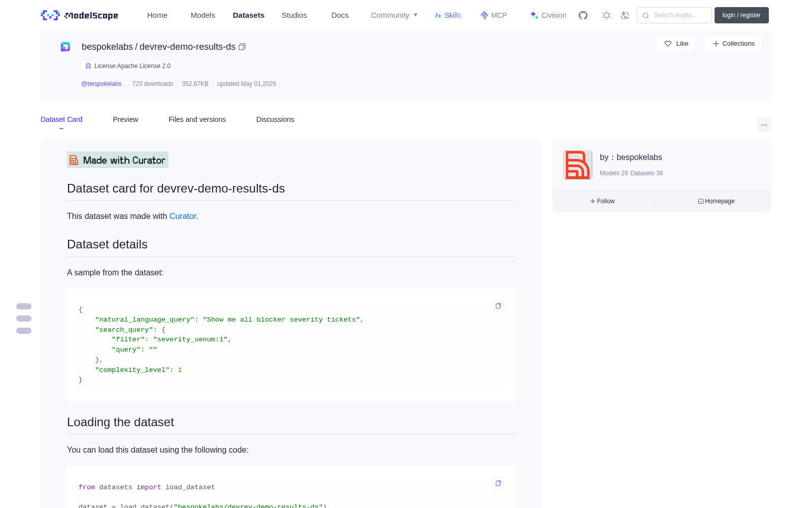Focus the Search anything input field

pos(674,15)
